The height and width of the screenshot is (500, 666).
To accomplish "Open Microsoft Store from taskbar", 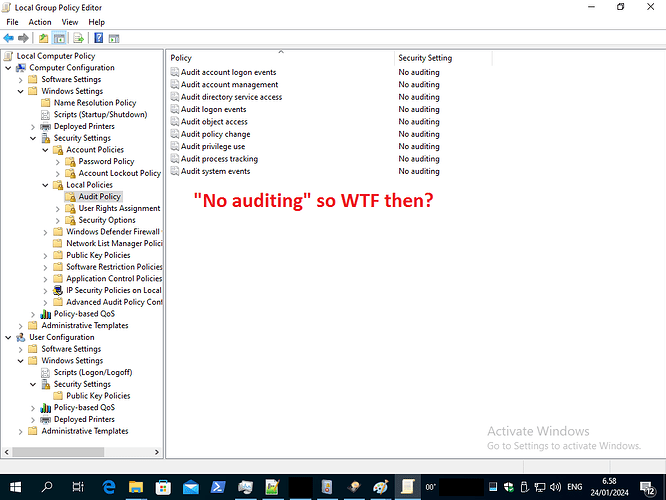I will point(163,487).
